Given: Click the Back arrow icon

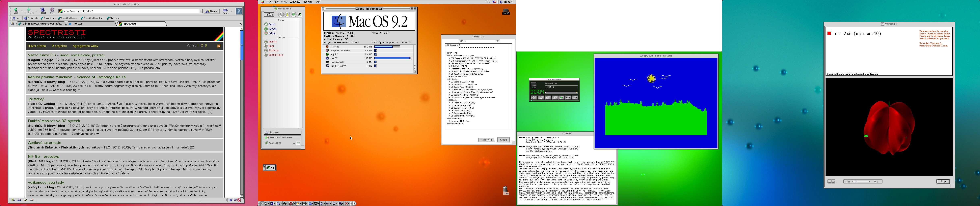Looking at the screenshot, I should (16, 9).
